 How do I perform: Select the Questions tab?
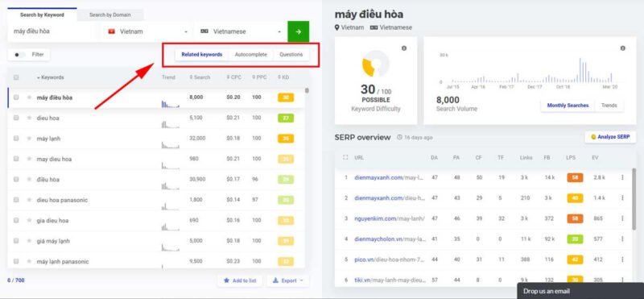(291, 54)
